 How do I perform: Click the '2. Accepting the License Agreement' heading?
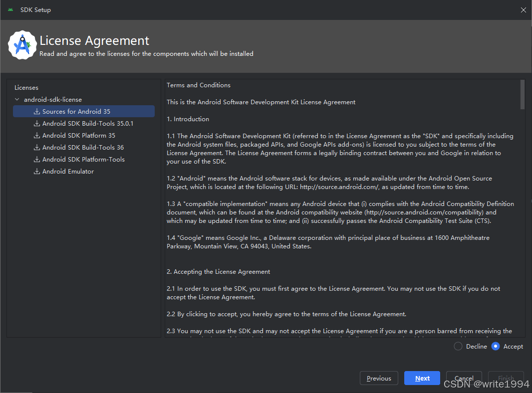point(219,272)
